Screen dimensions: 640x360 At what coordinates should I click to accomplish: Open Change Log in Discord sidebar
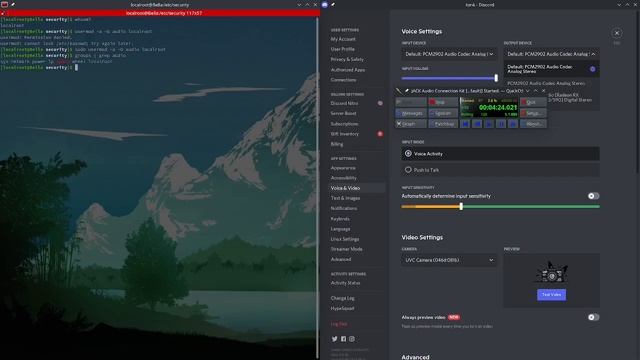click(x=342, y=298)
